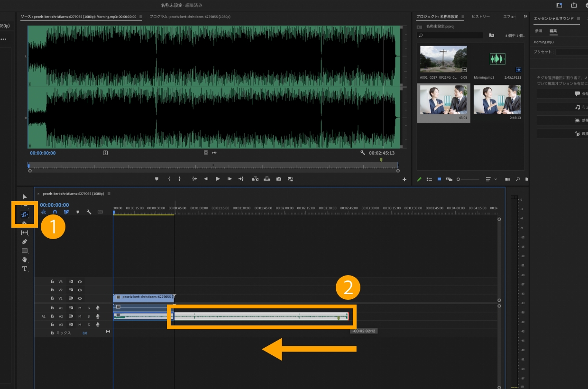The height and width of the screenshot is (389, 588).
Task: Select the Rectangle tool
Action: (25, 250)
